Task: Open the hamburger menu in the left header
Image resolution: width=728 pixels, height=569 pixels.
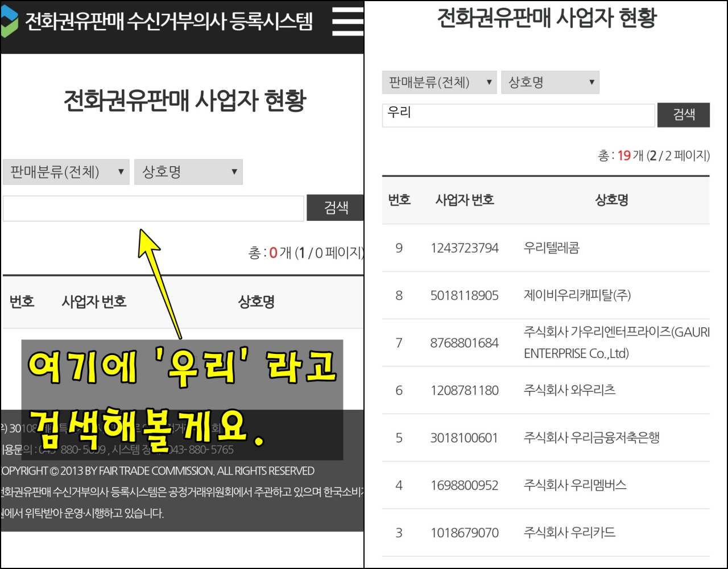Action: 348,22
